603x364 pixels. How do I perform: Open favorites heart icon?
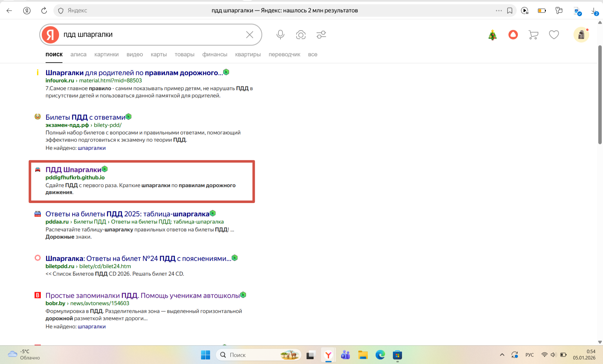(x=554, y=35)
